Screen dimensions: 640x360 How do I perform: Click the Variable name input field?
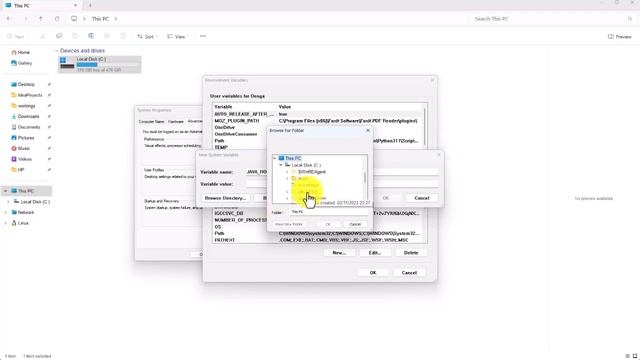(342, 172)
